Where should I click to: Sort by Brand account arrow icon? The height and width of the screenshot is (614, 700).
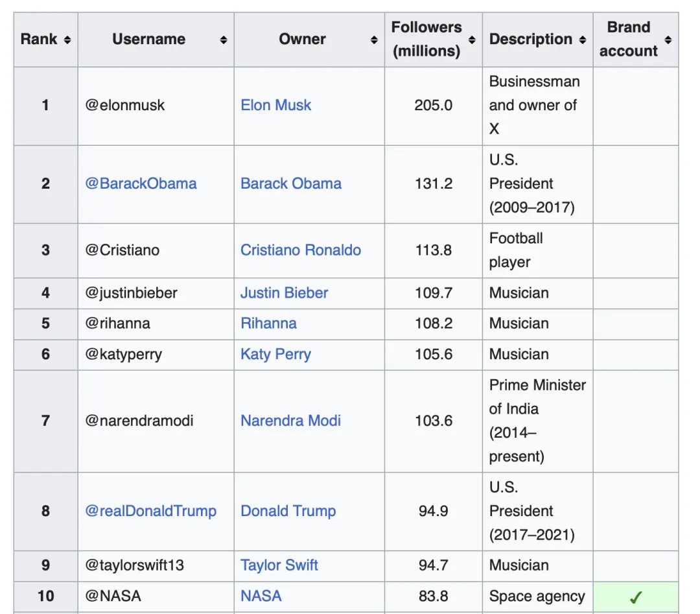pyautogui.click(x=668, y=40)
